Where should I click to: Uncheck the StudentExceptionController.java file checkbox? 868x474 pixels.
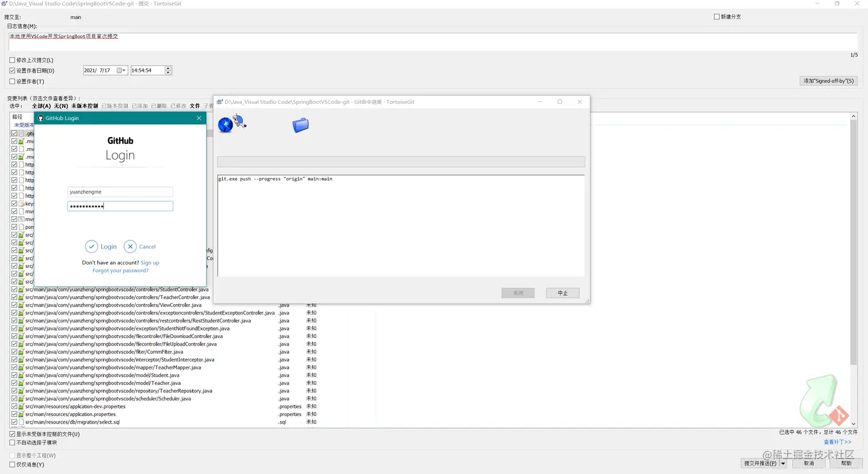coord(14,313)
